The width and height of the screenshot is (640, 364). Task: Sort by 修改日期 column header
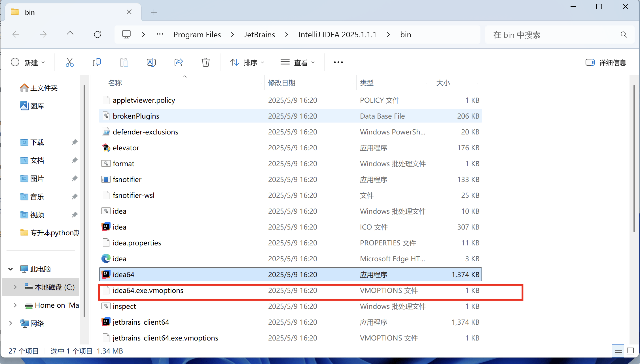tap(282, 83)
